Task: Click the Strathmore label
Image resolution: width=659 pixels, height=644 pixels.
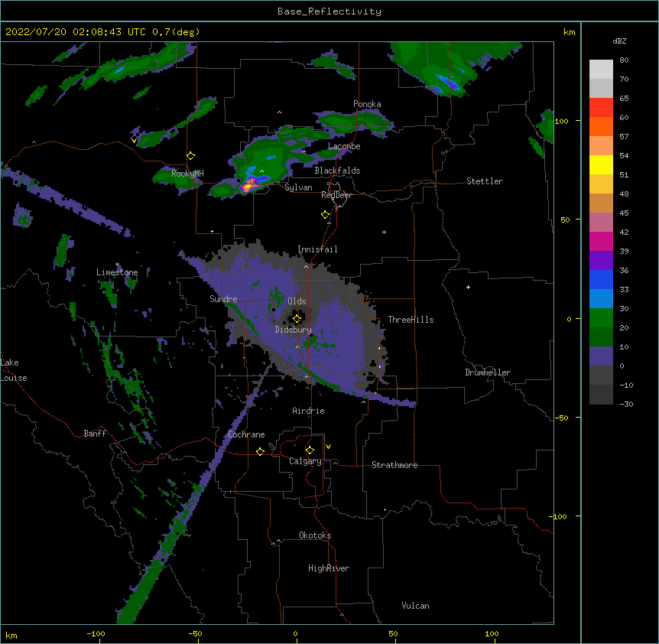Action: 394,465
